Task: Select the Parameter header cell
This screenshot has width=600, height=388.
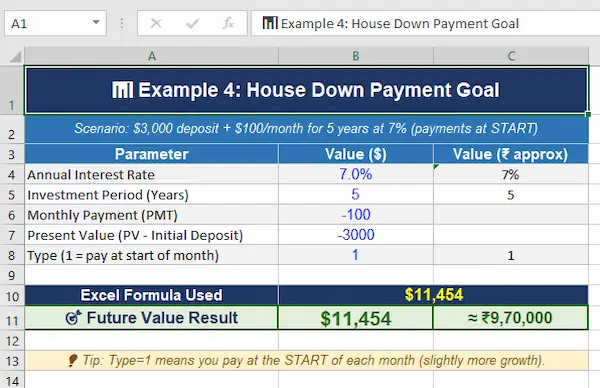Action: click(152, 154)
